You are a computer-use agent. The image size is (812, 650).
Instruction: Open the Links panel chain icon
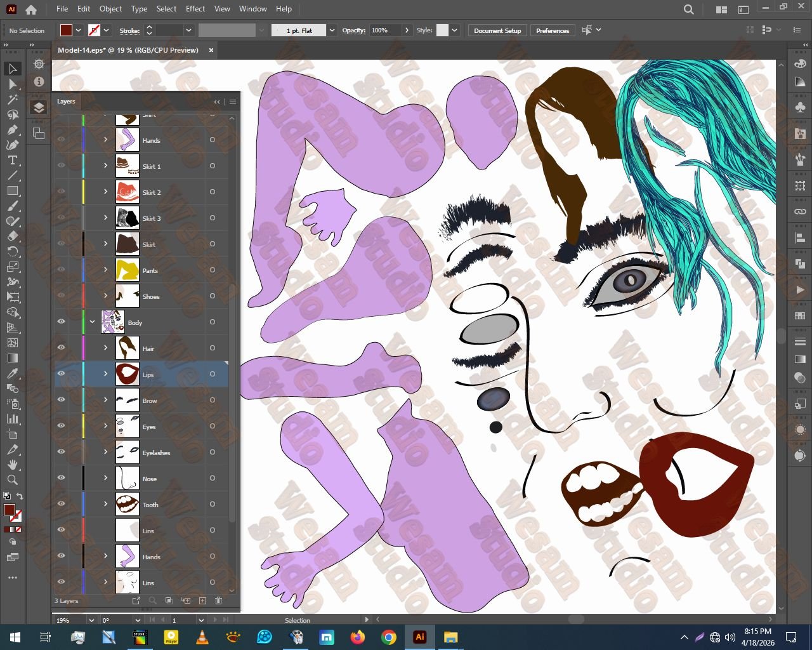[x=800, y=211]
